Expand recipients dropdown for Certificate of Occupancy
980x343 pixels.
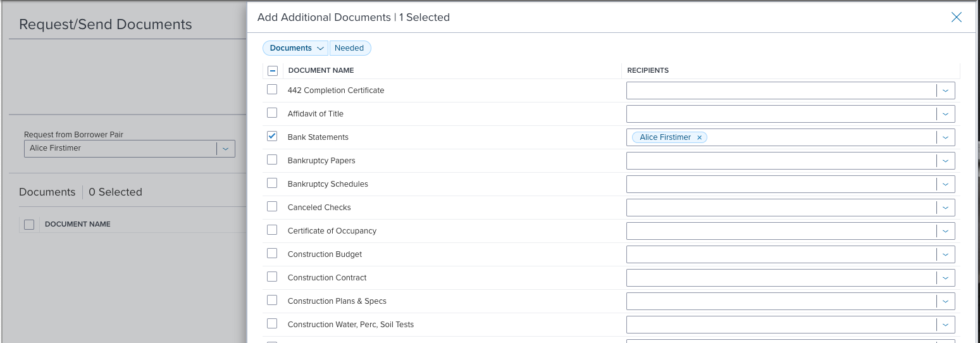(x=945, y=231)
